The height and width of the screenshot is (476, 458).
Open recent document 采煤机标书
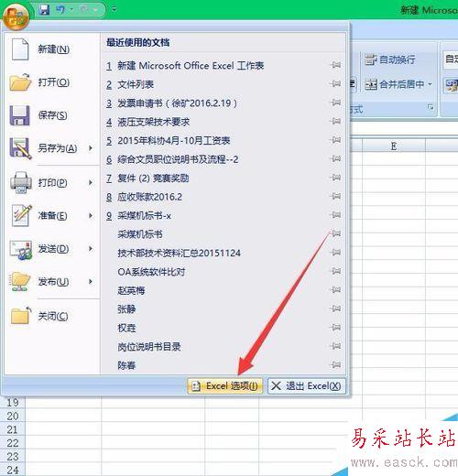click(x=140, y=234)
